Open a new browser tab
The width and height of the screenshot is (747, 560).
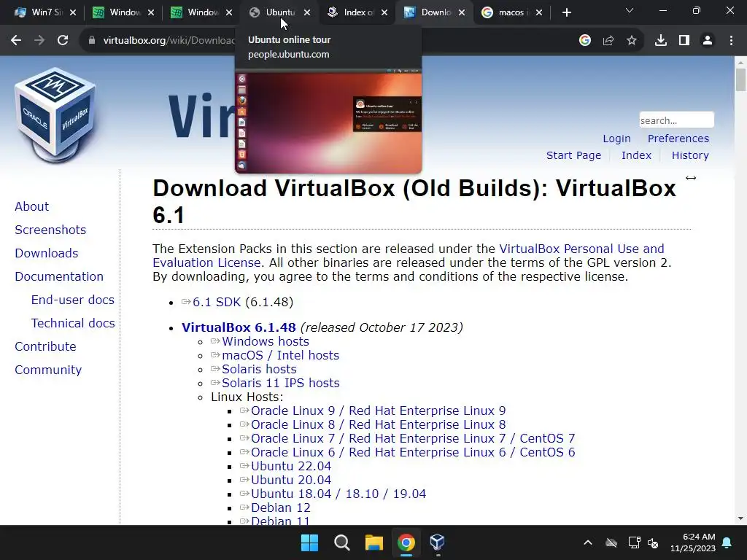tap(566, 13)
